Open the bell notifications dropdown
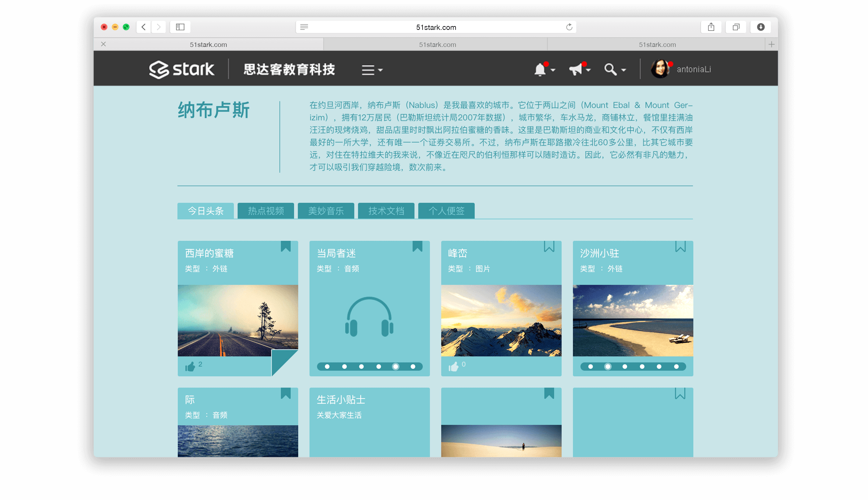 (544, 69)
